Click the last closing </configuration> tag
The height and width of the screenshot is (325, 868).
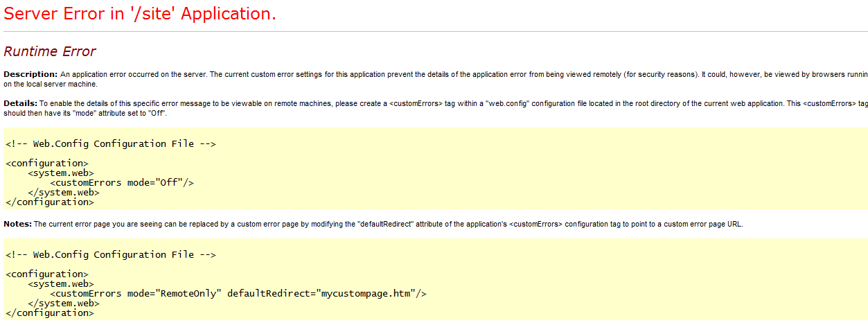point(50,313)
